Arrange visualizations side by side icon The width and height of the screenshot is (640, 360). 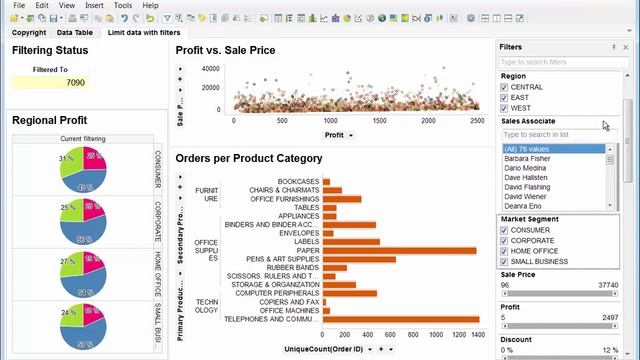496,18
